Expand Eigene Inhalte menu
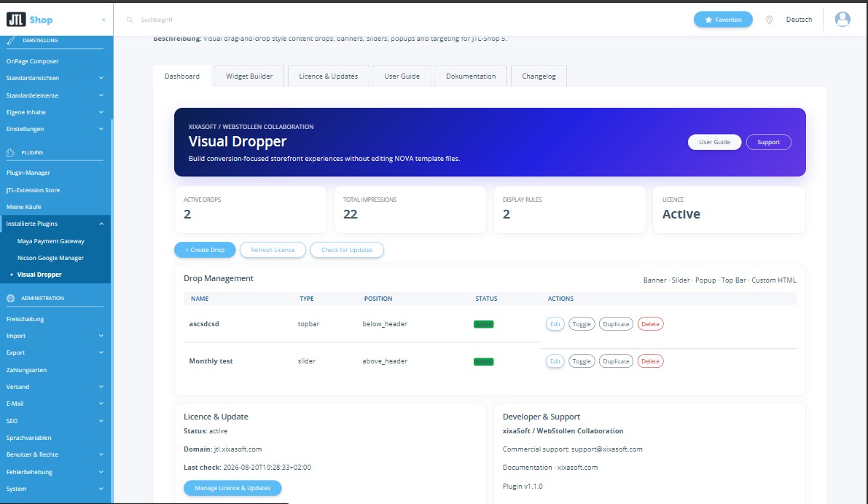This screenshot has height=504, width=868. point(55,112)
